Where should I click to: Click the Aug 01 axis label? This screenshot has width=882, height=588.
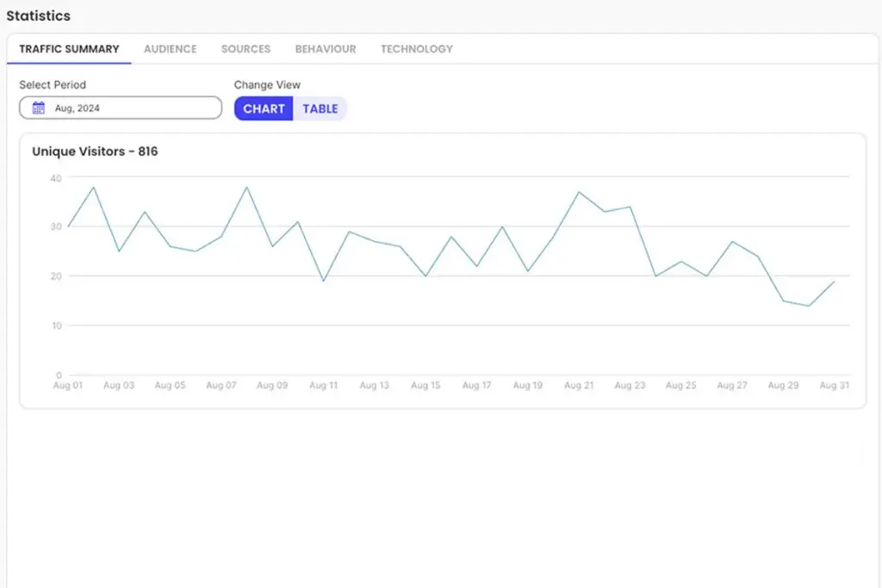(68, 385)
